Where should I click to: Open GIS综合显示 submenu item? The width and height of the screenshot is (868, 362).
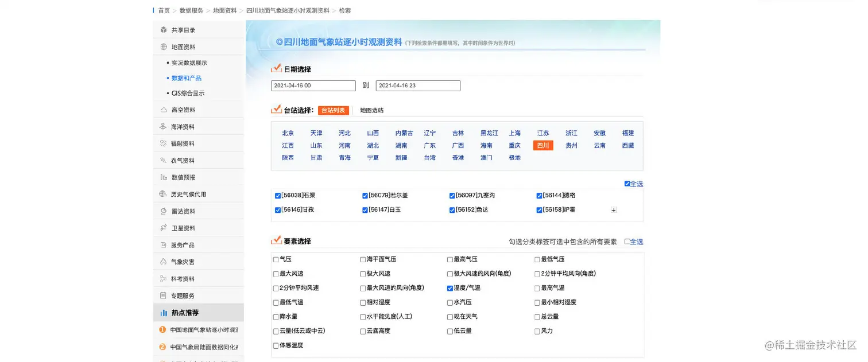click(x=188, y=93)
